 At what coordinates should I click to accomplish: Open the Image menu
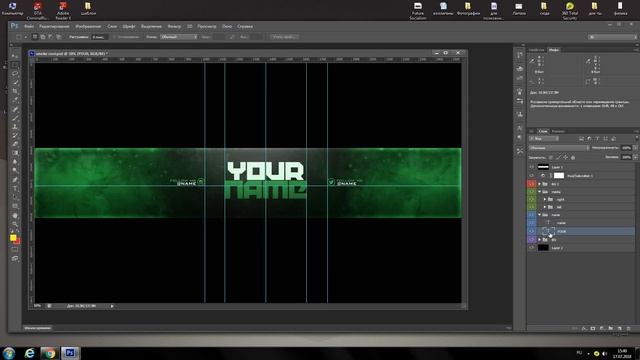tap(88, 26)
